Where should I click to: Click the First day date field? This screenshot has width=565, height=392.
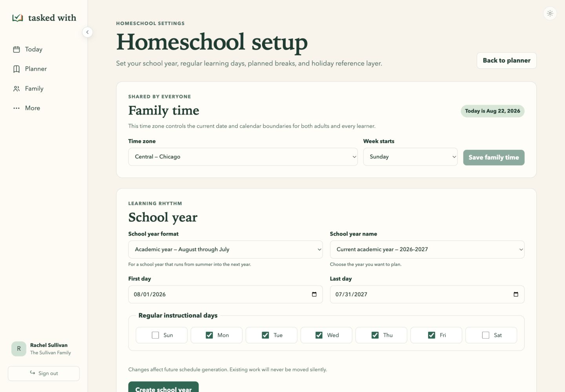tap(226, 294)
